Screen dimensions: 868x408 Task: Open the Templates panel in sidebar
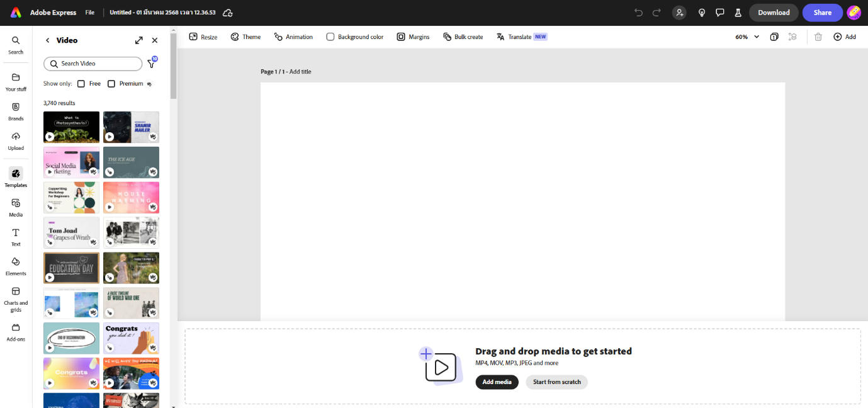(16, 174)
